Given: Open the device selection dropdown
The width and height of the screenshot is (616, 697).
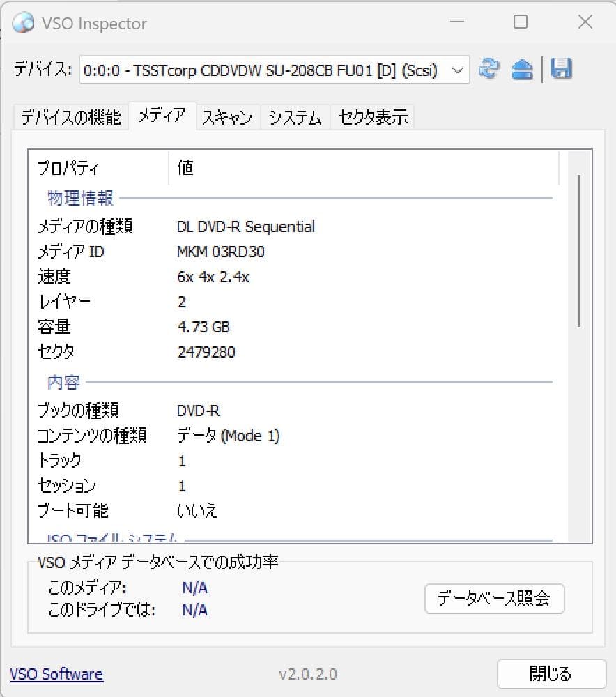Looking at the screenshot, I should (x=458, y=70).
